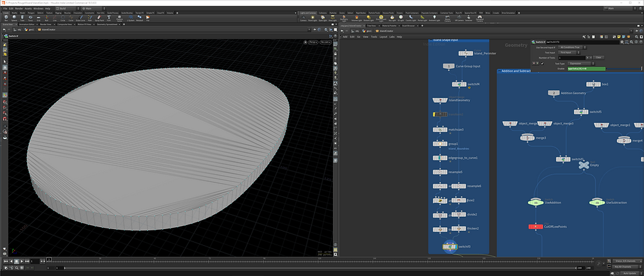Add a Sky Light from the shelf
This screenshot has height=276, width=644.
(x=392, y=18)
